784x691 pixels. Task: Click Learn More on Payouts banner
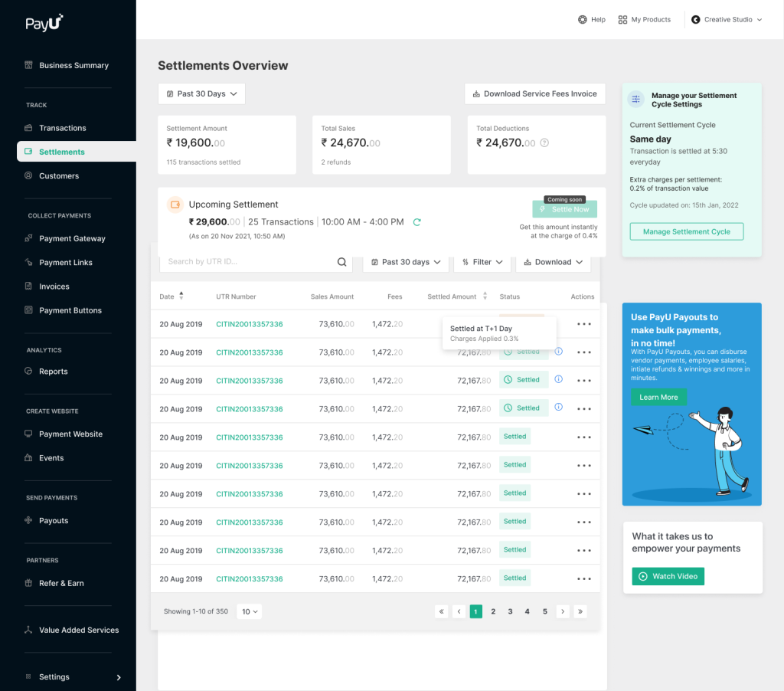pos(658,398)
